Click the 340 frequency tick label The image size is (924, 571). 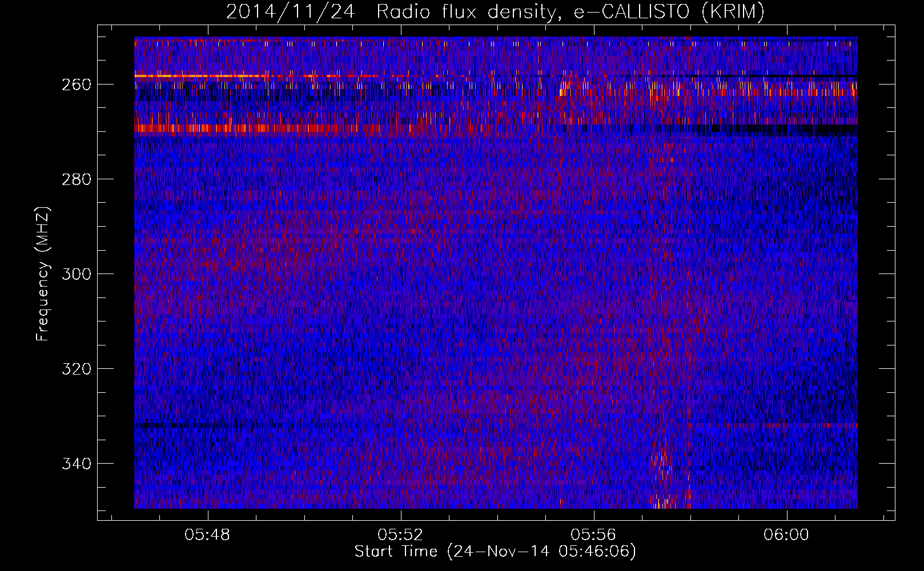(x=77, y=464)
